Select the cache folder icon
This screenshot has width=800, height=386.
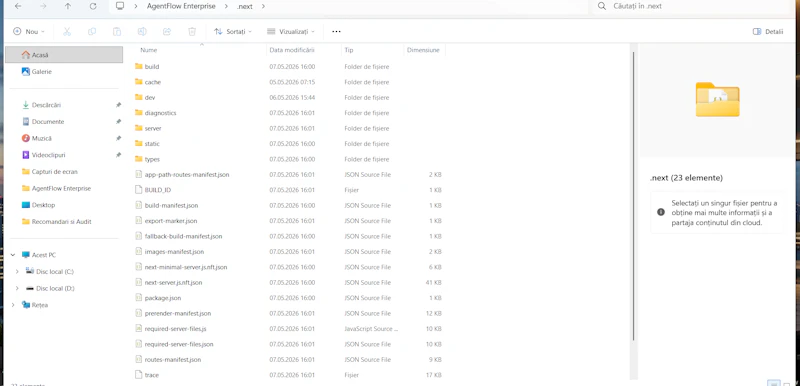click(x=138, y=82)
